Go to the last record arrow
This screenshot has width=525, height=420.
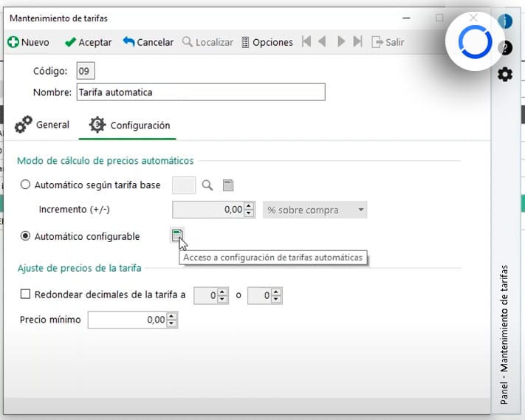(x=357, y=42)
